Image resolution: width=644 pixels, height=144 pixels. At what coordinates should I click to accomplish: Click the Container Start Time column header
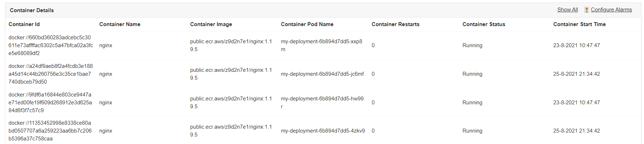coord(579,24)
